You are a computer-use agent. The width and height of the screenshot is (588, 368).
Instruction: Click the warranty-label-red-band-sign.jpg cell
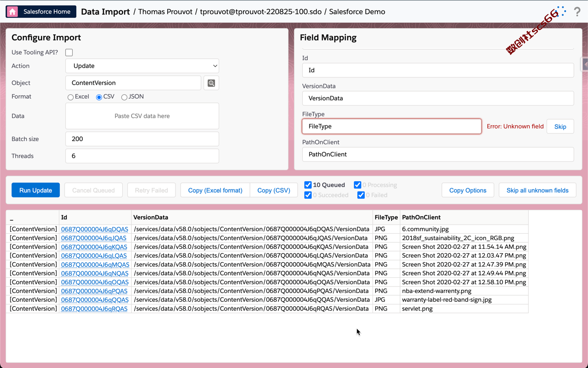click(464, 299)
